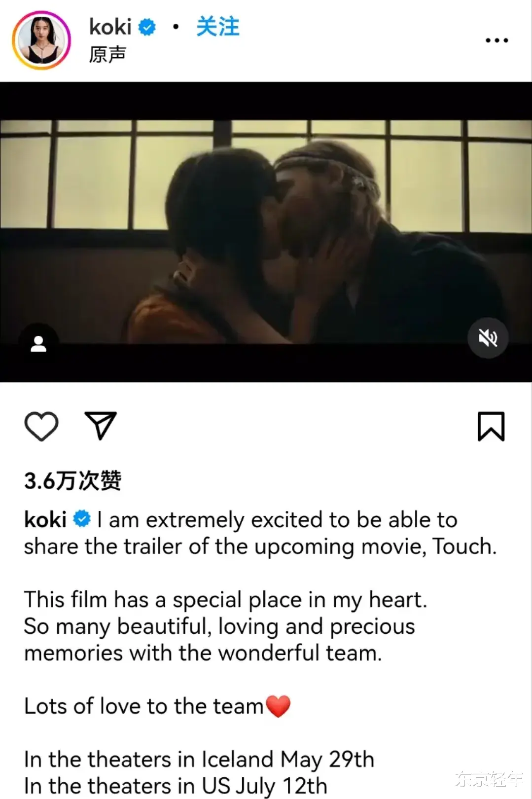Show tagged people via the person icon
Screen dimensions: 532x799
coord(38,344)
